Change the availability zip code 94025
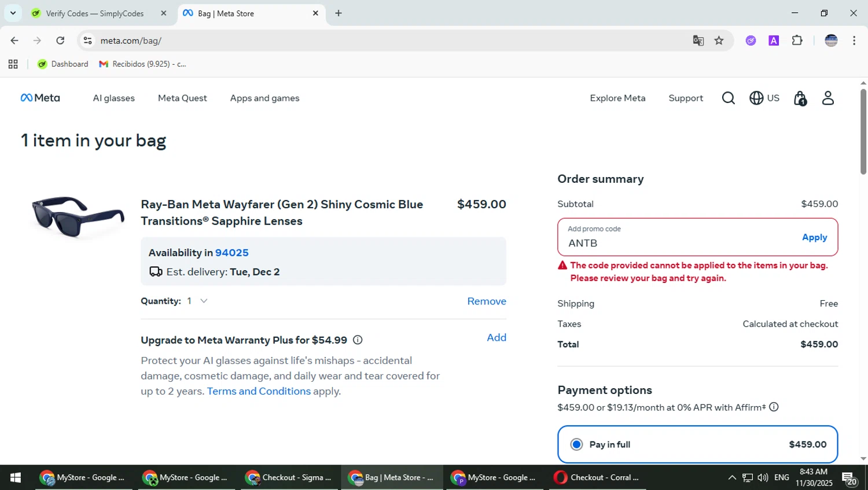 [x=232, y=253]
